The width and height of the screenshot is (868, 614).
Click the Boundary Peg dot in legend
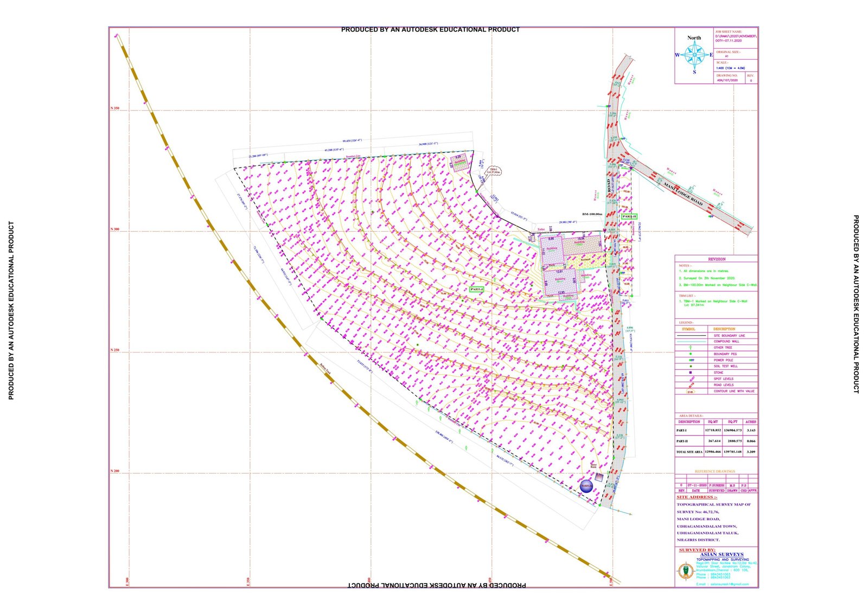click(691, 354)
